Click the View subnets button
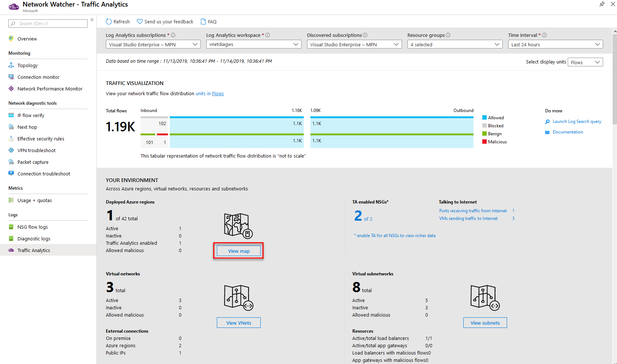617x364 pixels. coord(485,323)
